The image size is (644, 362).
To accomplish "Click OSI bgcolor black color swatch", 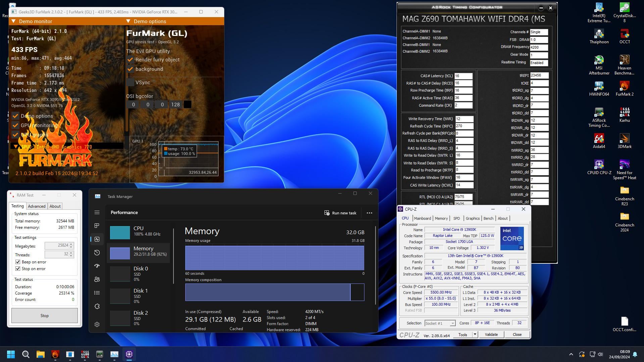I will pos(188,105).
